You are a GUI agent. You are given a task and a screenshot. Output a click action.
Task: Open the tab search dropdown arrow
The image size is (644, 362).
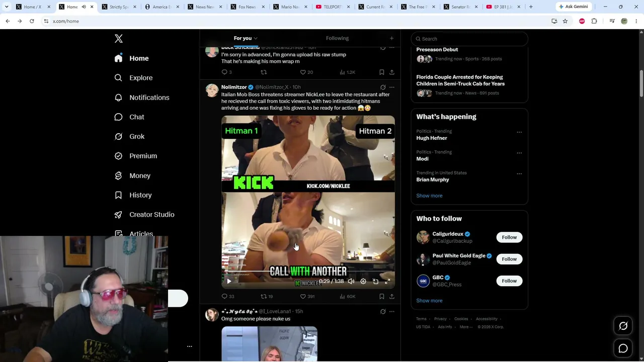(x=7, y=7)
